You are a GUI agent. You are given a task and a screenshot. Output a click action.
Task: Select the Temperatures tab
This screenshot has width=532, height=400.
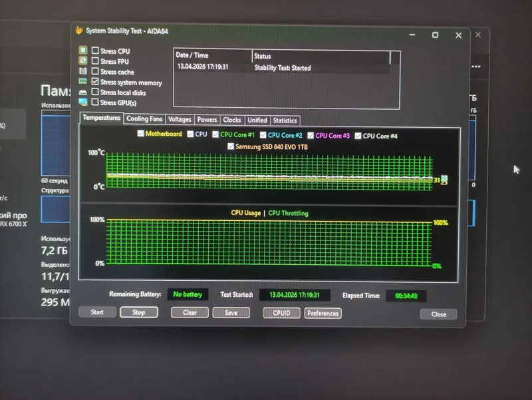[x=102, y=118]
